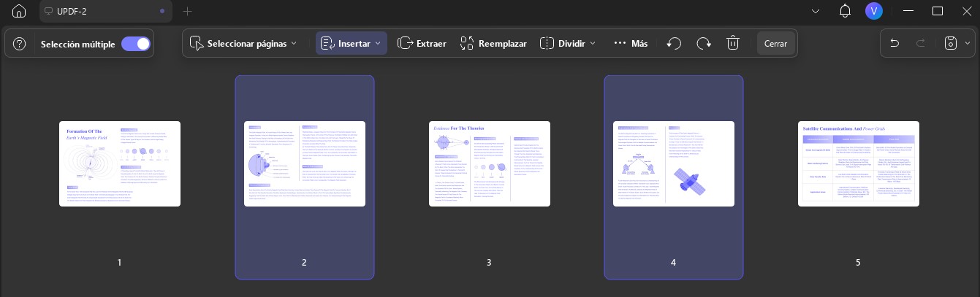Open the user account V avatar
The width and height of the screenshot is (980, 297).
[873, 11]
